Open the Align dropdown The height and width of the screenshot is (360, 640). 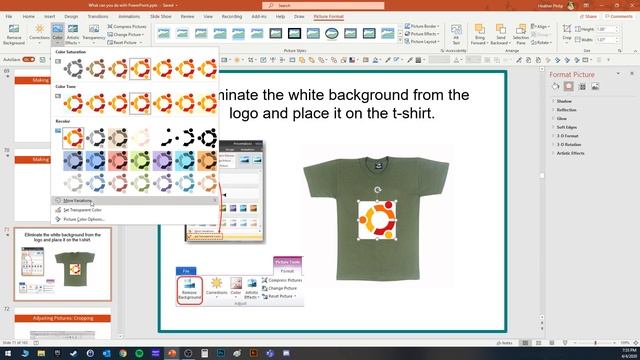pos(541,27)
